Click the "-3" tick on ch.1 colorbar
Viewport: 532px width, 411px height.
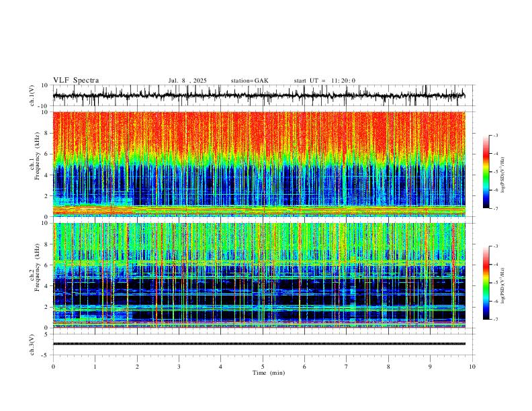click(x=496, y=135)
